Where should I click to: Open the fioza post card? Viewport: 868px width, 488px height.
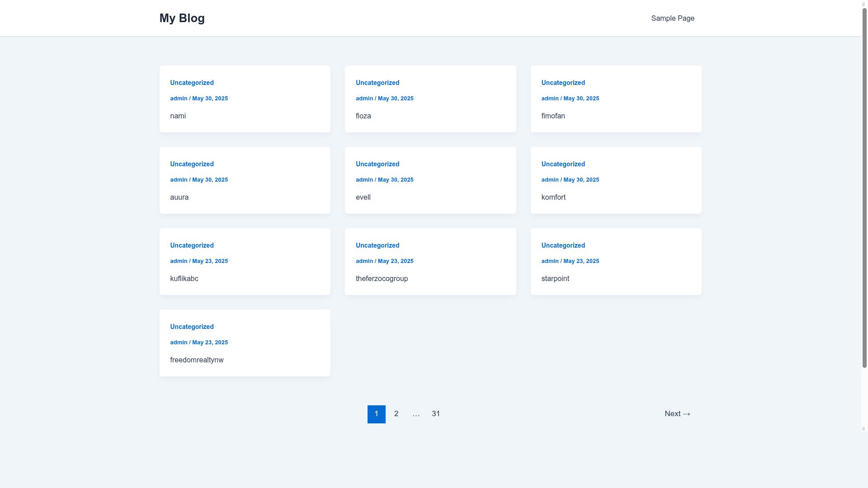tap(363, 116)
